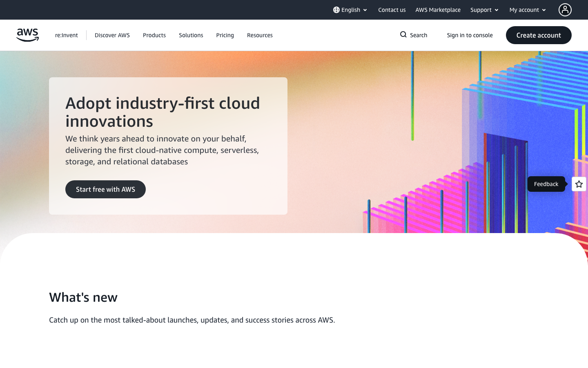Viewport: 588px width, 368px height.
Task: Open the Pricing menu
Action: coord(225,35)
